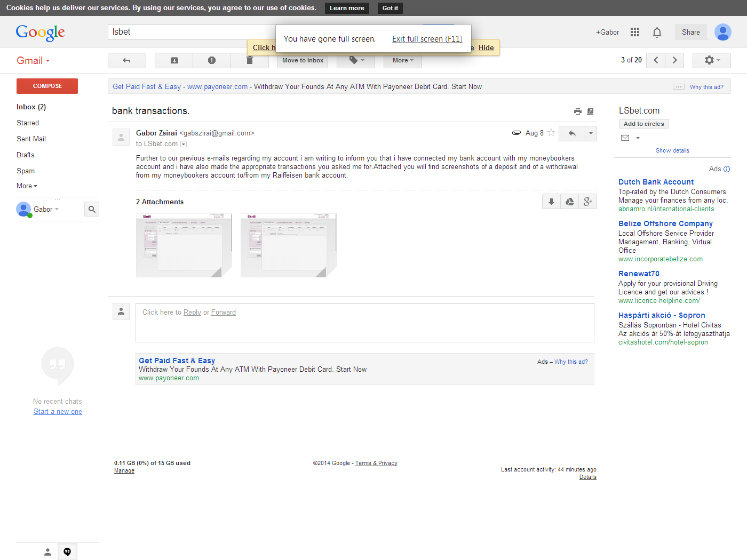
Task: Click the Manage storage link
Action: coord(124,471)
